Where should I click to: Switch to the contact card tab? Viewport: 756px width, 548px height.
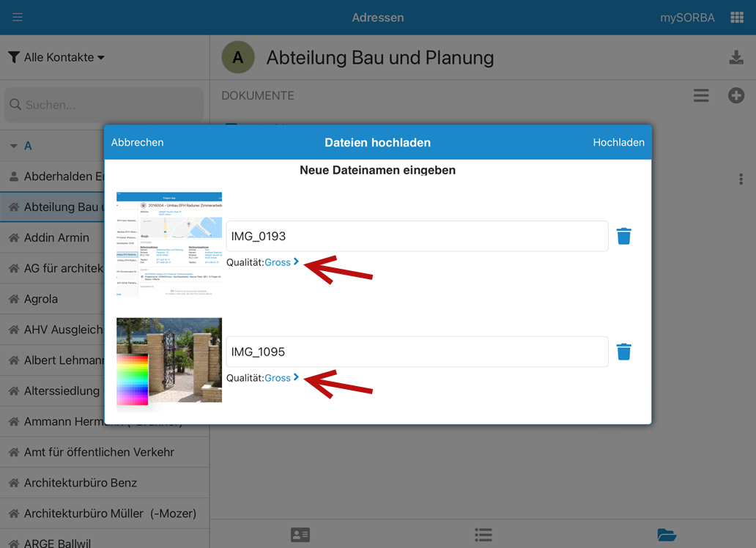pyautogui.click(x=300, y=535)
